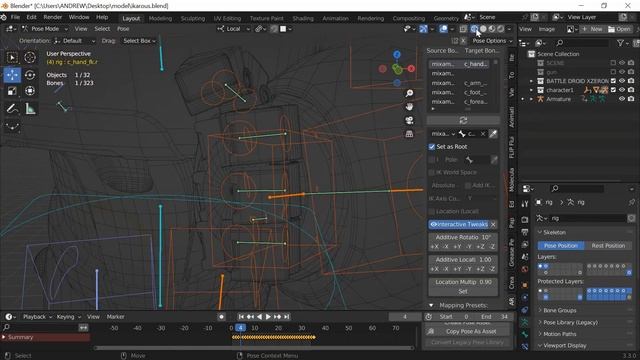Click the outliner search field
The width and height of the screenshot is (640, 360).
[x=581, y=42]
